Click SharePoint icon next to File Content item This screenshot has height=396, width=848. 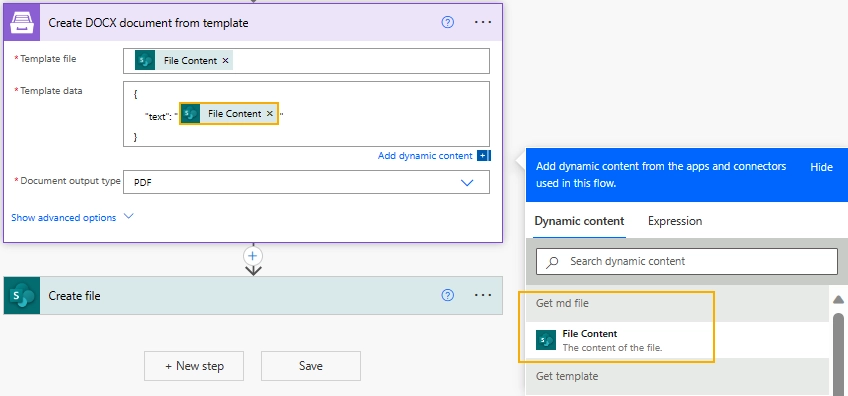pos(546,340)
